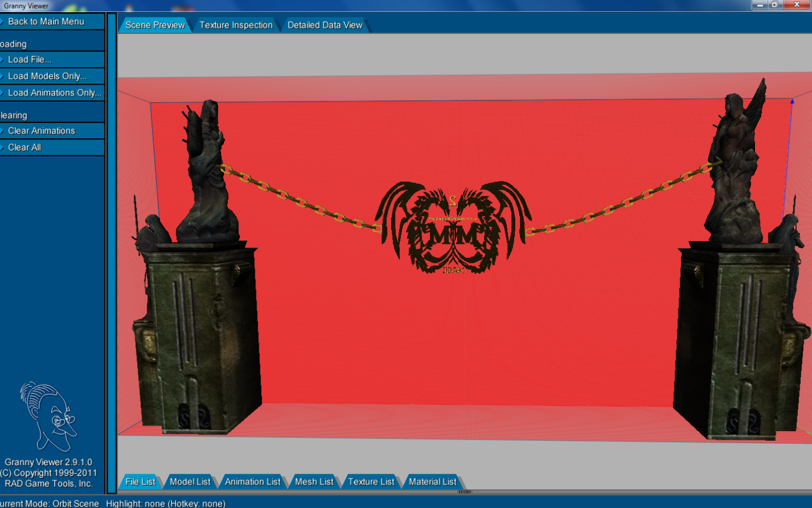Close the Granny Viewer window
Viewport: 812px width, 508px height.
(797, 5)
